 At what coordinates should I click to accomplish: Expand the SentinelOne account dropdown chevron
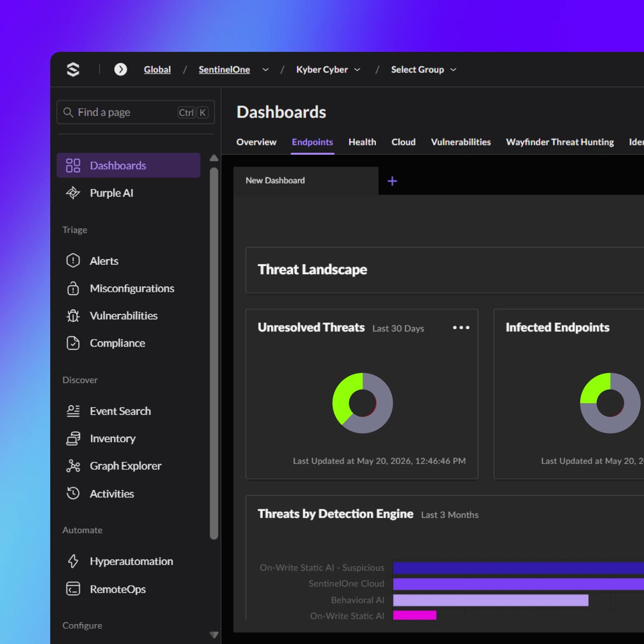(265, 70)
